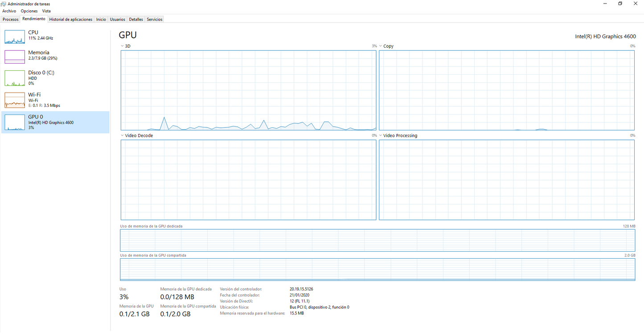Click the Copy engine usage graph
Viewport: 644px width, 334px height.
[x=507, y=90]
